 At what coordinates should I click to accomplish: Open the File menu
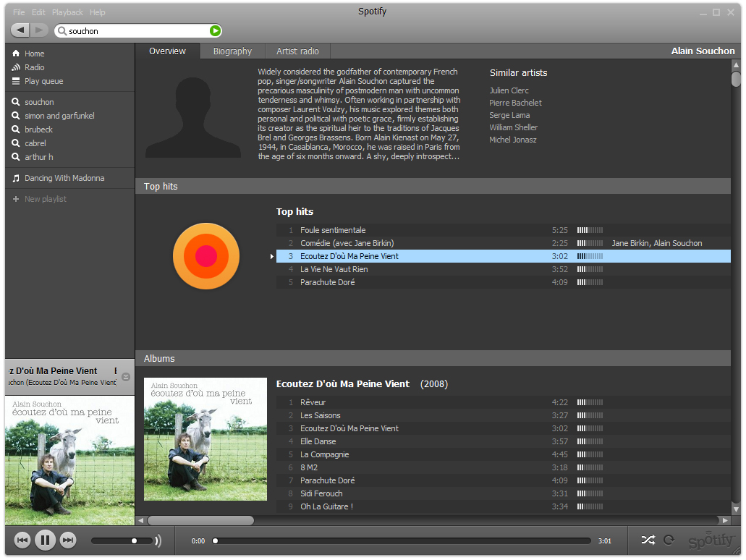pyautogui.click(x=19, y=12)
